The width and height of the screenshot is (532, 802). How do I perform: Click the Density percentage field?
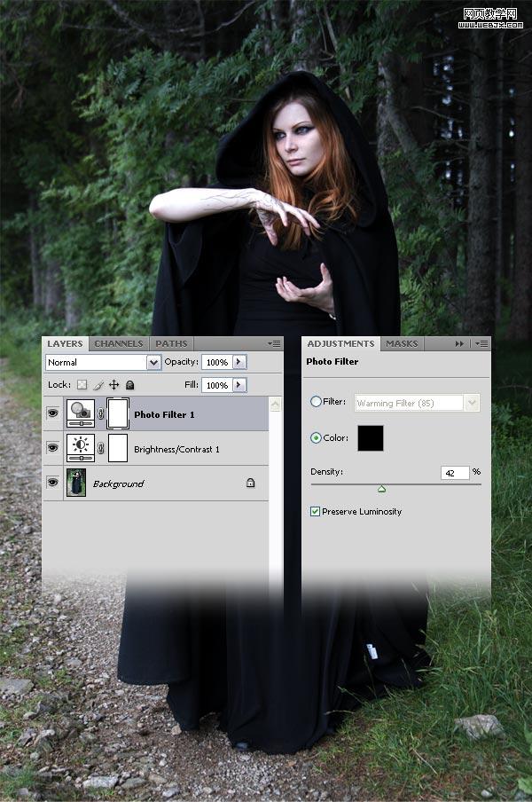pyautogui.click(x=455, y=473)
